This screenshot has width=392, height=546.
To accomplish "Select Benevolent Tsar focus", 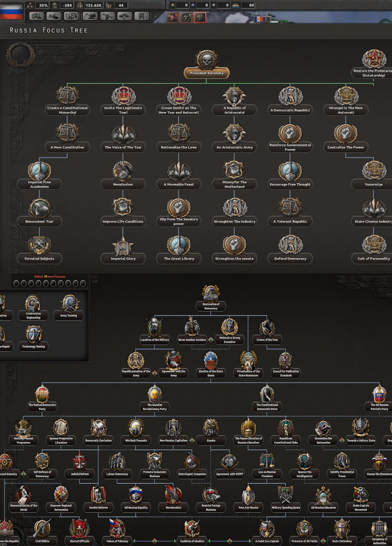I will coord(40,212).
